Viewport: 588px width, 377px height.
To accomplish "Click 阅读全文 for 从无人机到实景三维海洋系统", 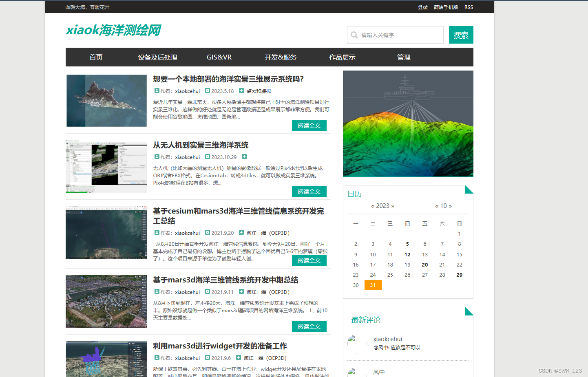I will [x=309, y=192].
